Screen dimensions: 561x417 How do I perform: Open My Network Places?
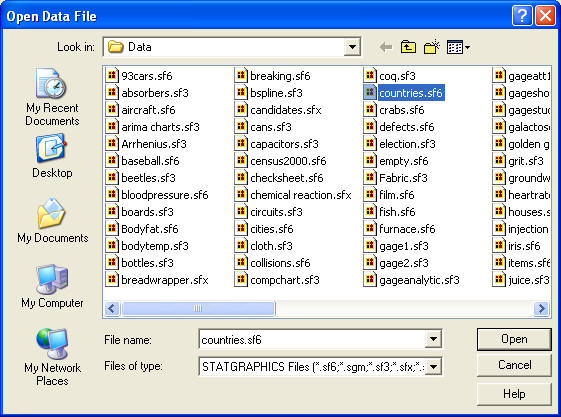52,357
